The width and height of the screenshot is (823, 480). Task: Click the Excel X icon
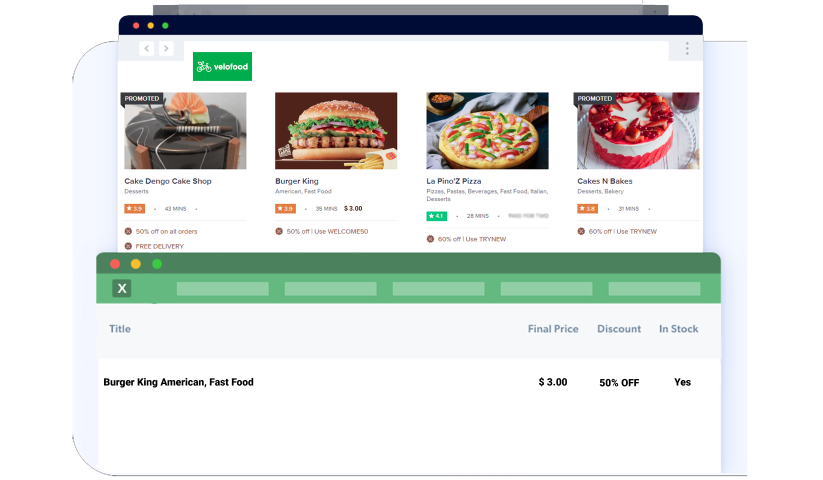(x=122, y=288)
